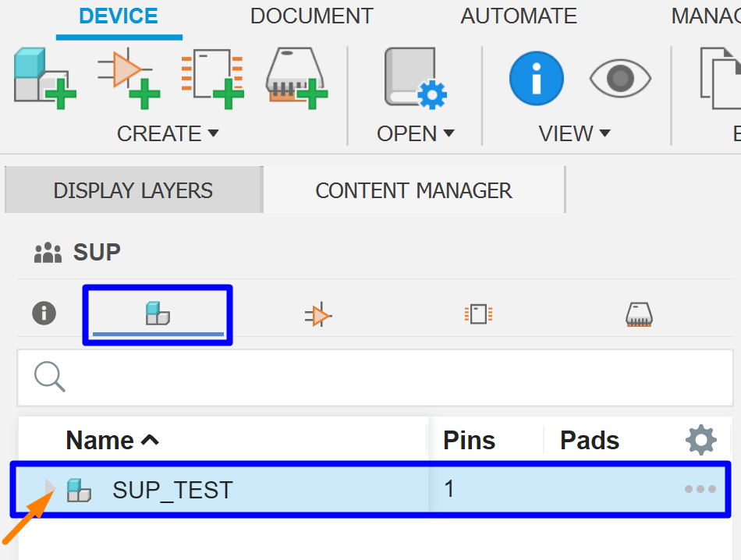This screenshot has height=560, width=741.
Task: Select the footprints filter icon below SUP
Action: pos(478,313)
